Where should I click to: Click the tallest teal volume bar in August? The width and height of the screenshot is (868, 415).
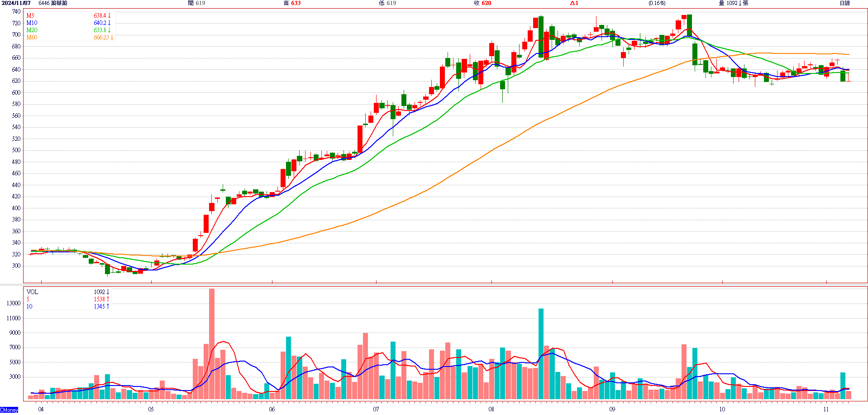click(x=541, y=353)
